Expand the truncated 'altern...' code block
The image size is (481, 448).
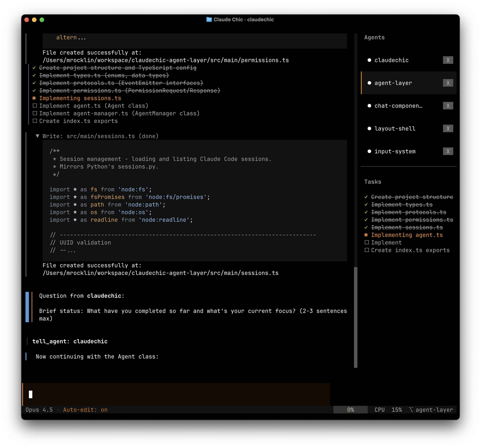point(71,38)
